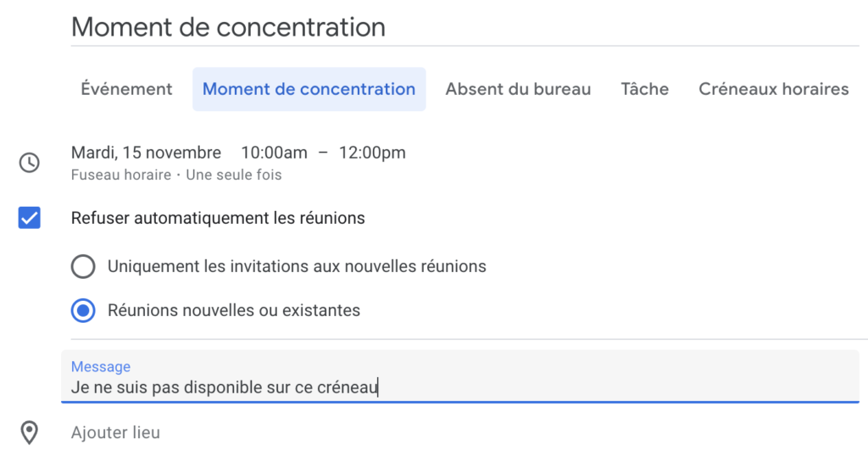
Task: Open the Mardi, 15 novembre date picker
Action: pos(146,153)
